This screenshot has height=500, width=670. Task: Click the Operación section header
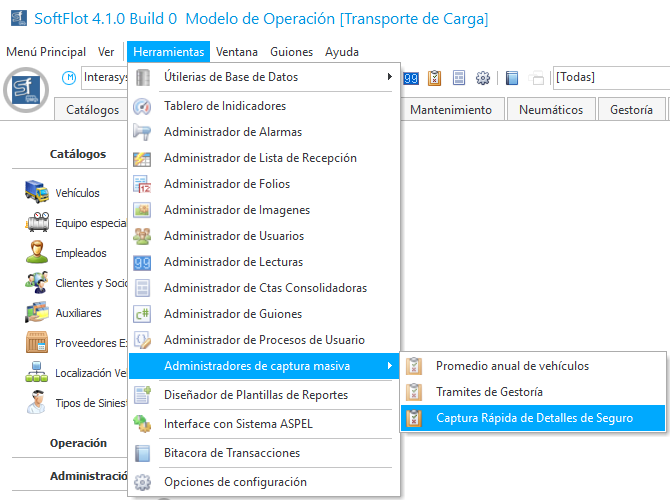click(78, 442)
